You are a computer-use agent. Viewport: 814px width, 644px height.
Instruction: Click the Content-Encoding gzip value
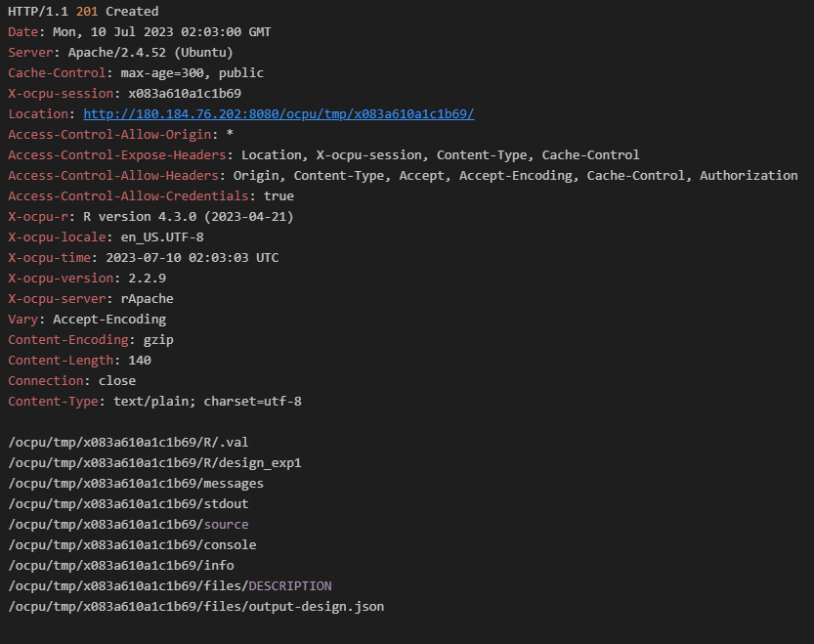tap(158, 340)
